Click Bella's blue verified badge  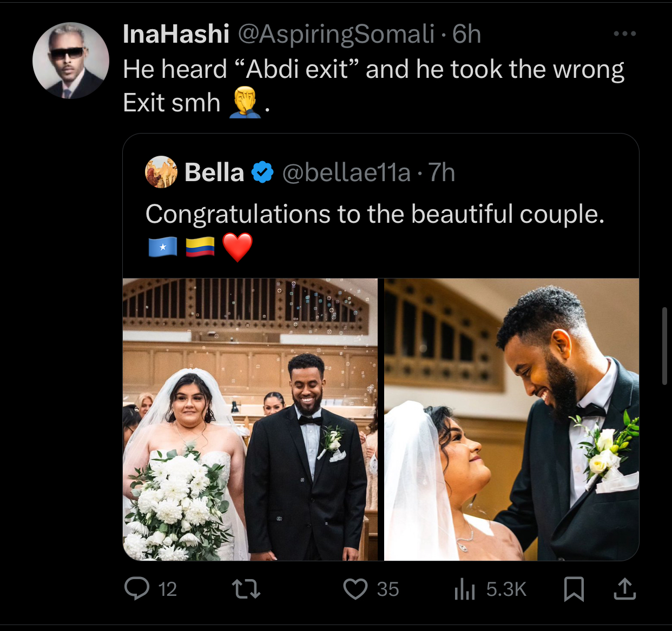tap(263, 172)
